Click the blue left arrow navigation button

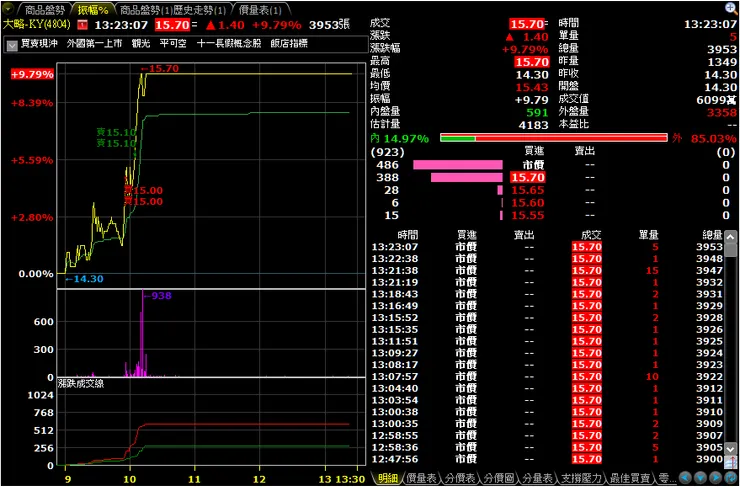point(685,477)
